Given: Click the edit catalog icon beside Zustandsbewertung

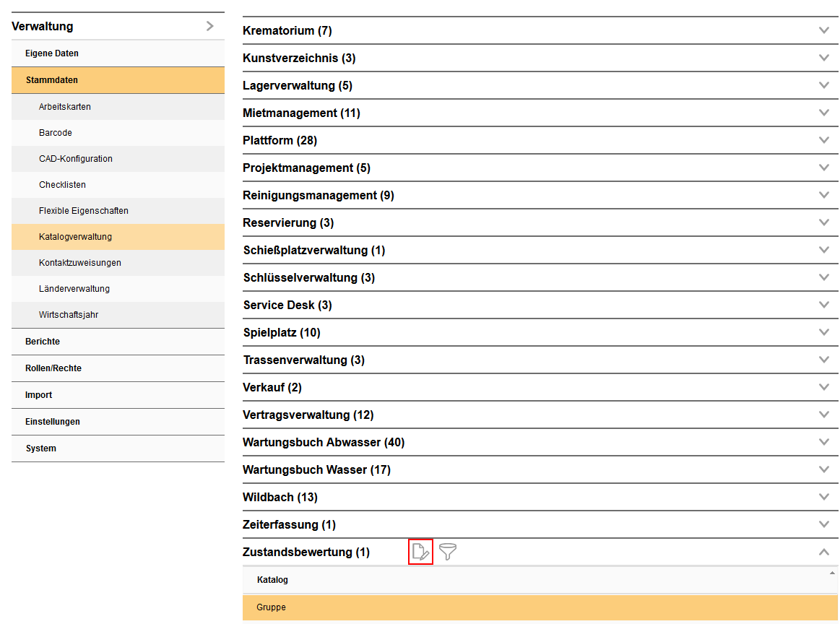Looking at the screenshot, I should click(420, 552).
